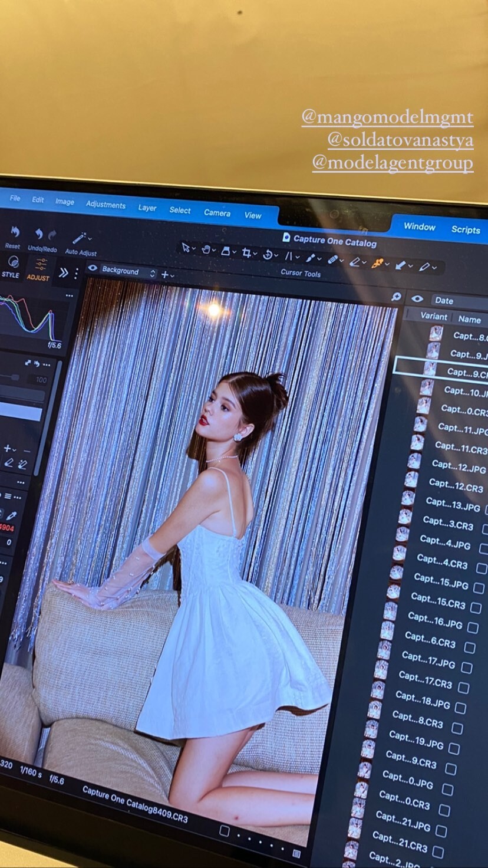Tick the Capt...16.JPG checkbox
The height and width of the screenshot is (868, 488).
[x=472, y=628]
